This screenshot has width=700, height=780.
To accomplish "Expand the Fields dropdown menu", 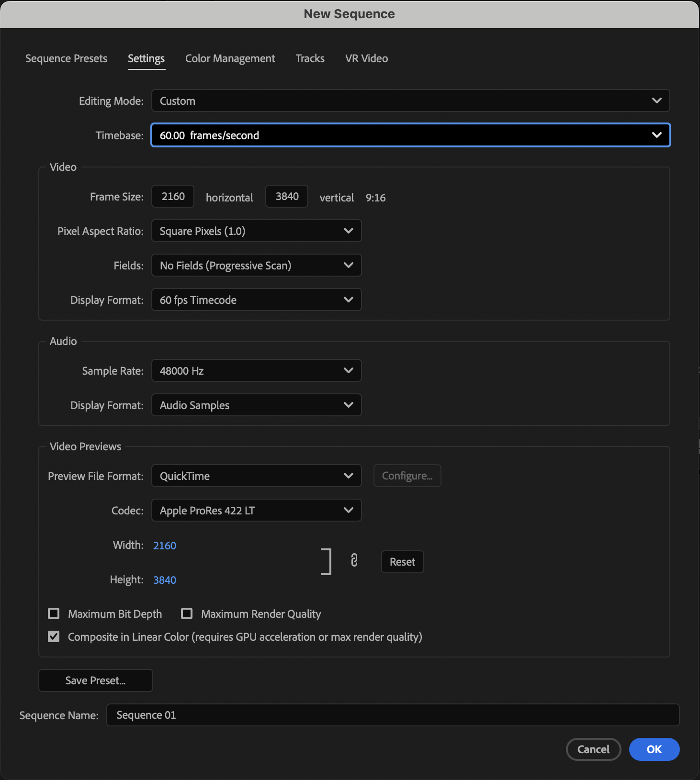I will (256, 266).
